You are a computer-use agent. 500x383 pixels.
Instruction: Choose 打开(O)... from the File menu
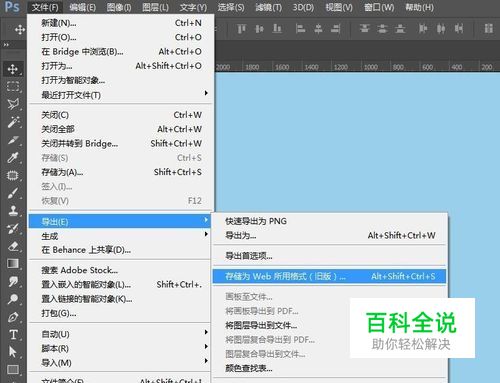[120, 37]
